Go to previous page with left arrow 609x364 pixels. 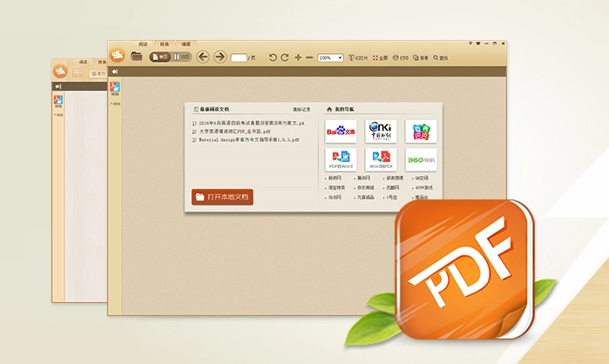(203, 57)
